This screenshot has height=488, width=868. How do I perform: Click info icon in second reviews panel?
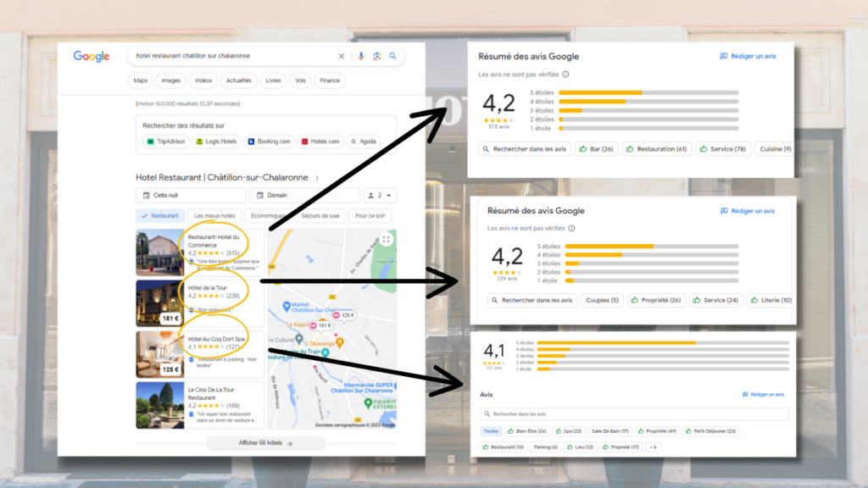point(572,228)
